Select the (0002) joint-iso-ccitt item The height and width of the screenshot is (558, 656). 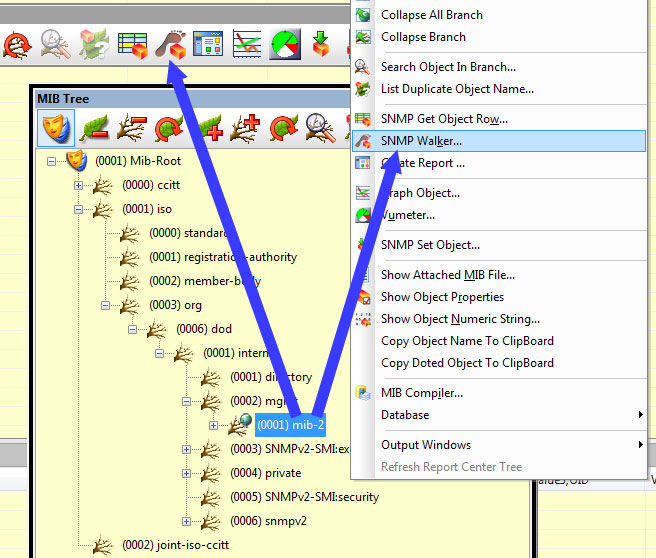pos(176,545)
